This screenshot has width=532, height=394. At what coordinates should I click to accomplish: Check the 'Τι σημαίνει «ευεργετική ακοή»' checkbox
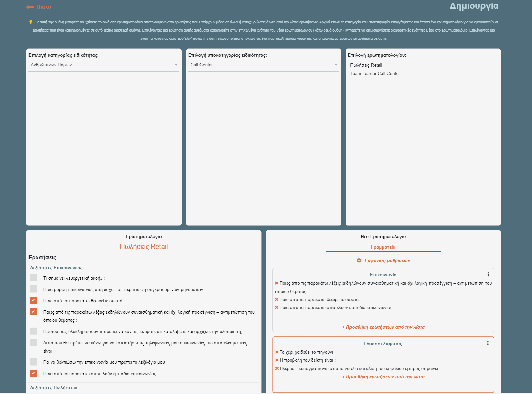pyautogui.click(x=33, y=278)
